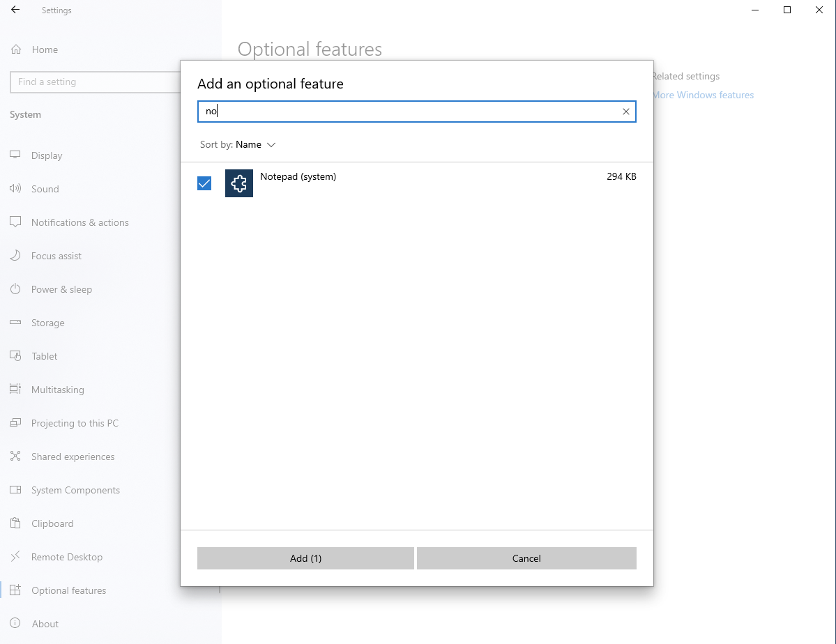Click the 294 KB size value
Viewport: 836px width, 644px height.
621,176
